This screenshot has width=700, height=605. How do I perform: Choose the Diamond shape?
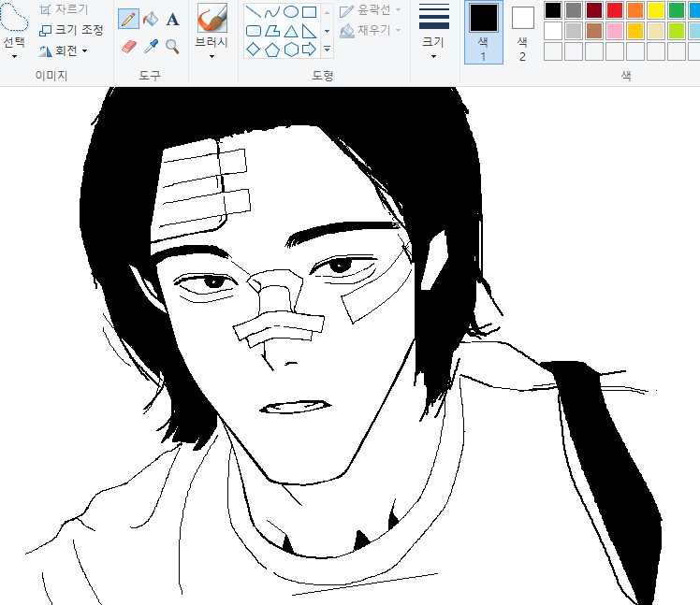[x=254, y=49]
